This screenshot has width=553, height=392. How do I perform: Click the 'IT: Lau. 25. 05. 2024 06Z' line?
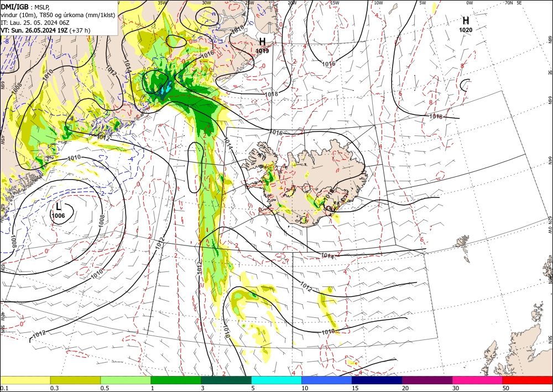[35, 23]
